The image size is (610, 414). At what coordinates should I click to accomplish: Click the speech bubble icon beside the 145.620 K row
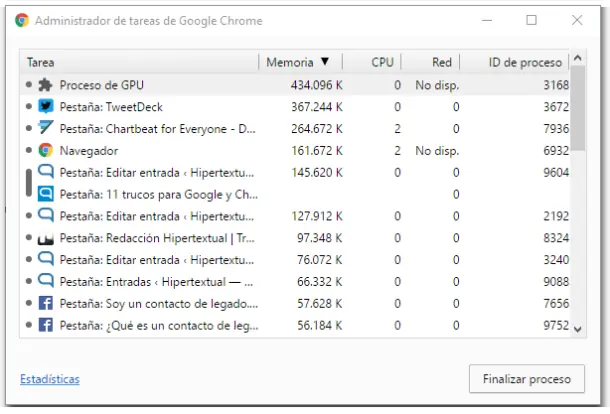[x=46, y=172]
